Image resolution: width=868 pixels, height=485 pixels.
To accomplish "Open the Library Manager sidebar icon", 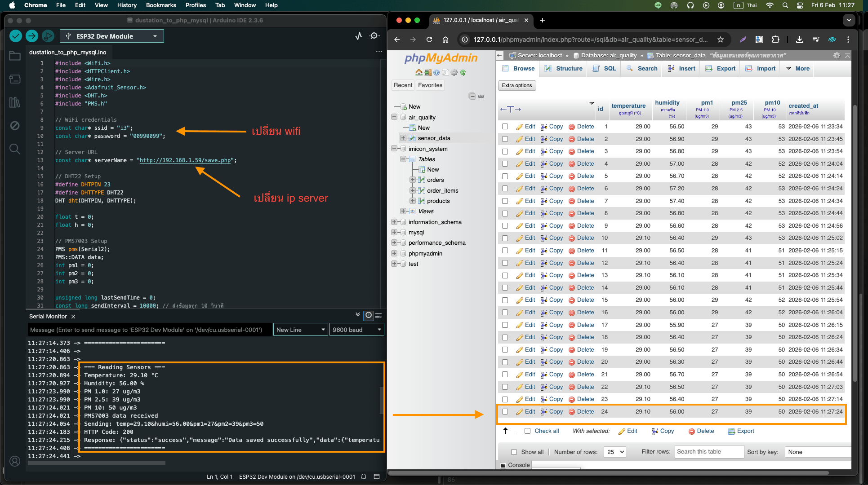I will click(15, 102).
